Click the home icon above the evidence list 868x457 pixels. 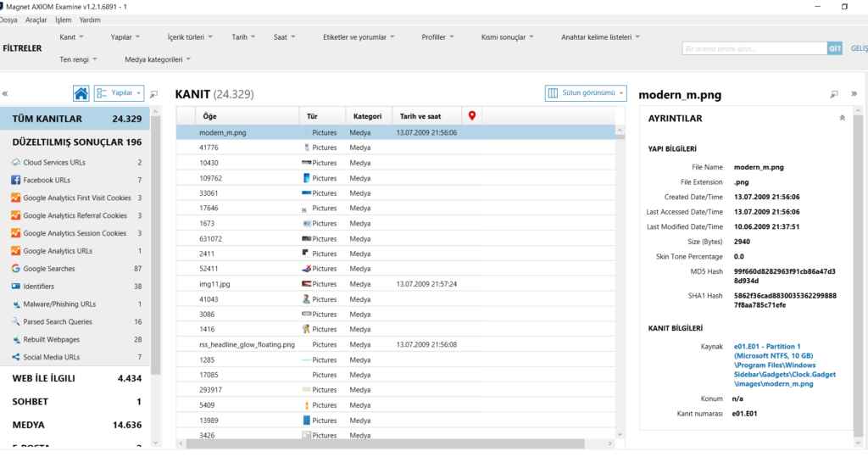[x=81, y=93]
